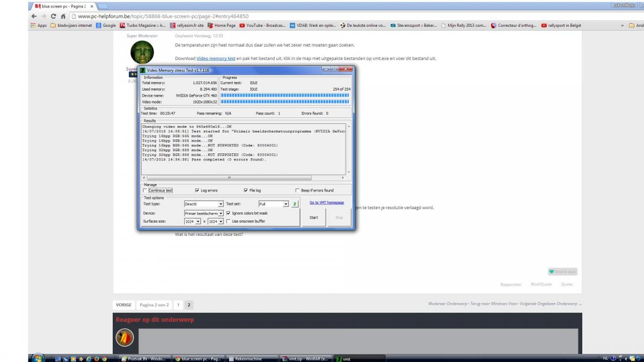Click the Start test button
The height and width of the screenshot is (362, 644).
[314, 217]
